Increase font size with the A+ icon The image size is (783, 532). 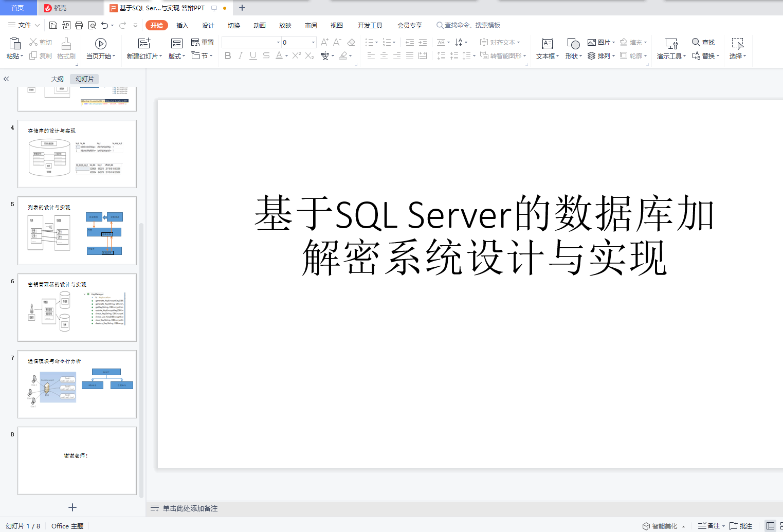324,42
